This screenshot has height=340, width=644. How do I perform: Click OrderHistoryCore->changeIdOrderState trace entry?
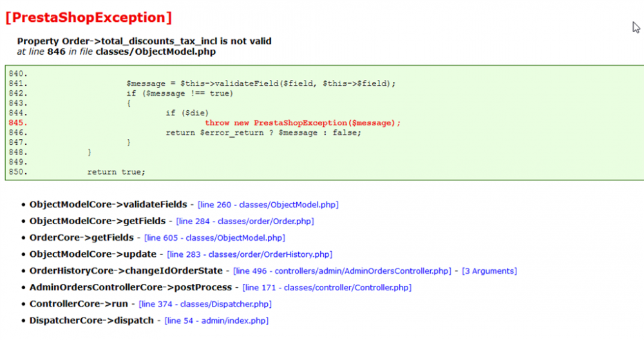(x=126, y=271)
